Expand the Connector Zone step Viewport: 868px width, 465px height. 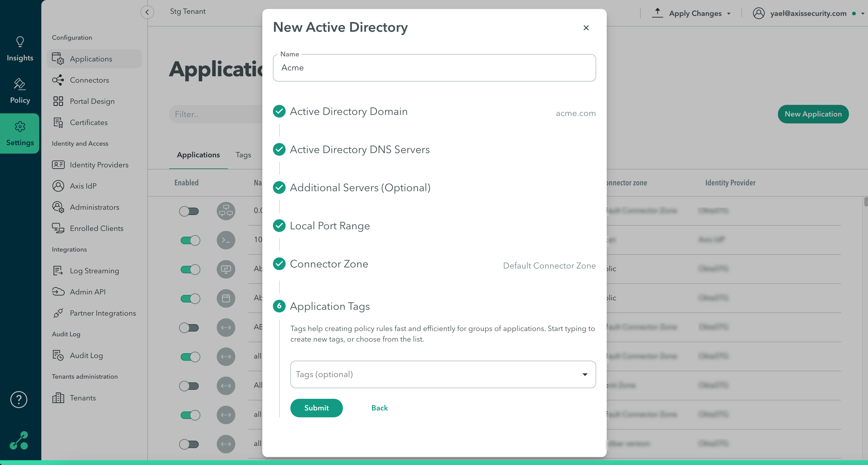tap(329, 264)
